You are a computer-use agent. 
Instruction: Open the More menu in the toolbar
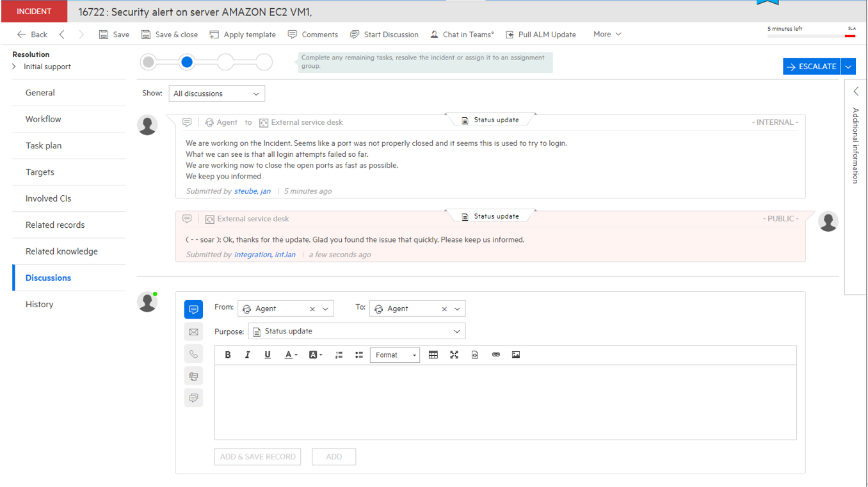[606, 34]
